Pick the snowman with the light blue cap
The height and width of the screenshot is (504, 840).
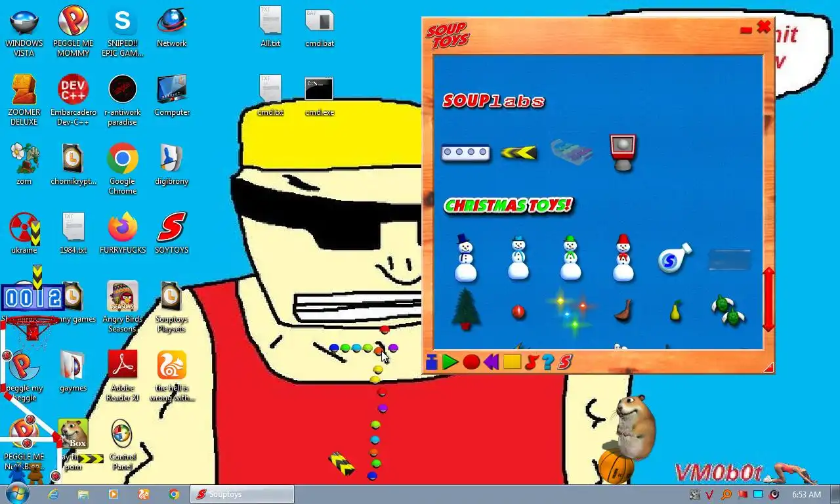point(518,258)
